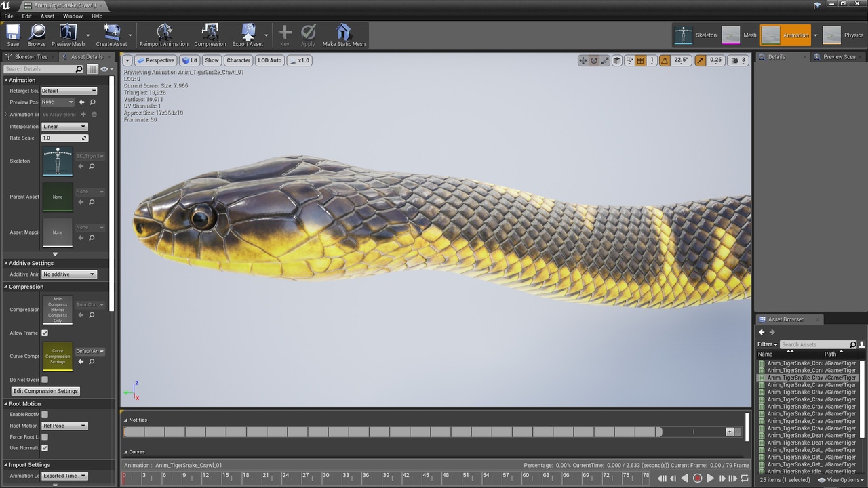Select the translate gizmo mode icon
Screen dimensions: 868x488
click(583, 60)
